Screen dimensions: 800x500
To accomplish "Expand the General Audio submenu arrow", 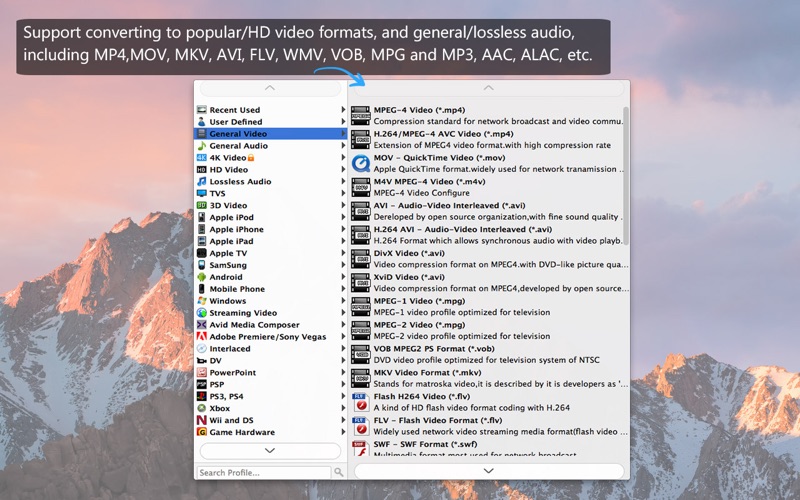I will pos(343,145).
